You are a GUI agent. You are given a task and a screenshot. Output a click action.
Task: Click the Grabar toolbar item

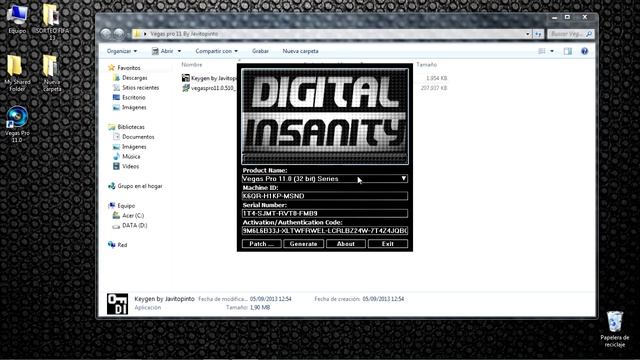260,51
